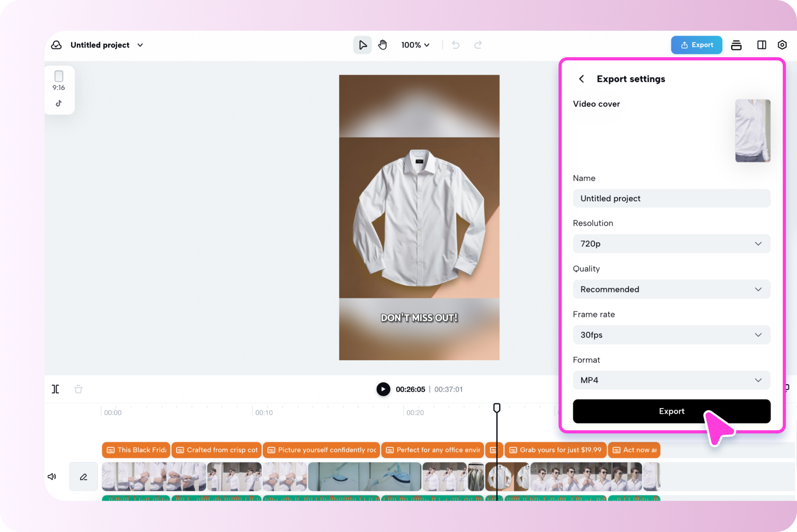The height and width of the screenshot is (532, 797).
Task: Click the pencil edit icon on audio track
Action: click(83, 476)
